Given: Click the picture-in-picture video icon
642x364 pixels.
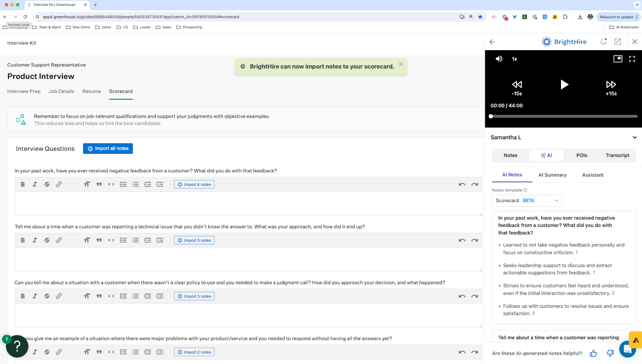Looking at the screenshot, I should pyautogui.click(x=618, y=59).
